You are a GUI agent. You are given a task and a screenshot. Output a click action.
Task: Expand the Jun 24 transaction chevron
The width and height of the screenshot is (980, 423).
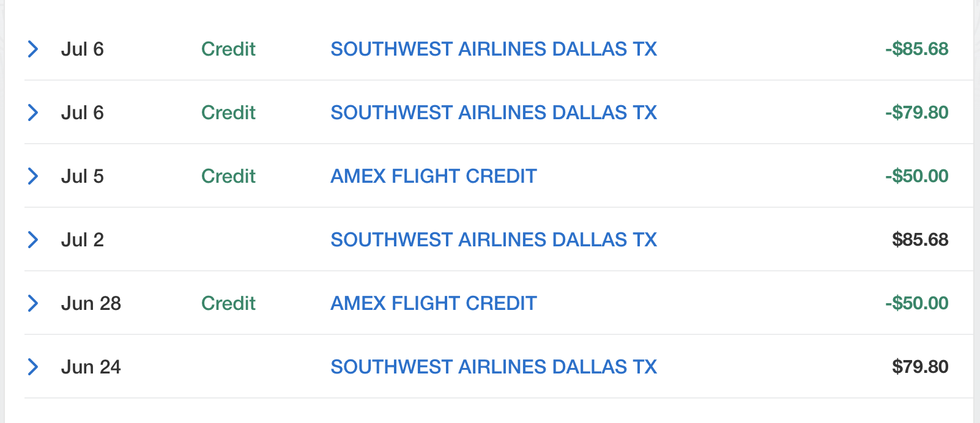[x=33, y=367]
